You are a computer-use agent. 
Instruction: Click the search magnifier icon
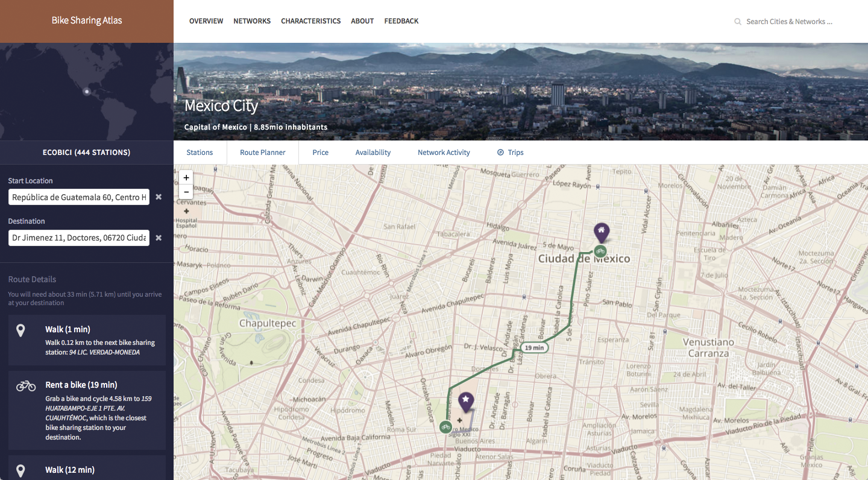(737, 22)
